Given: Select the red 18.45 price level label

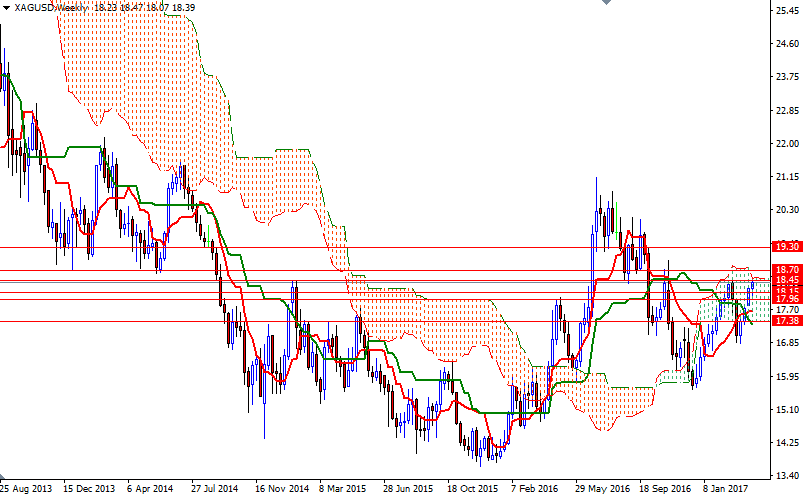Looking at the screenshot, I should (x=787, y=280).
